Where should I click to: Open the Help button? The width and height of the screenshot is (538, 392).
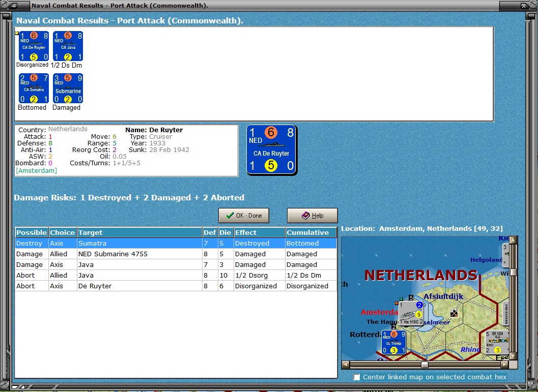pos(312,216)
